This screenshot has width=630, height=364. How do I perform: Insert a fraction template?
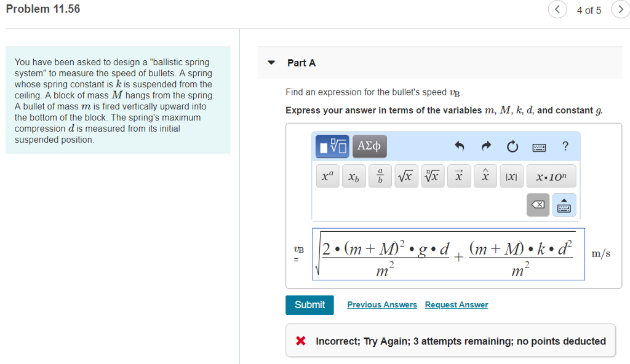pyautogui.click(x=380, y=176)
